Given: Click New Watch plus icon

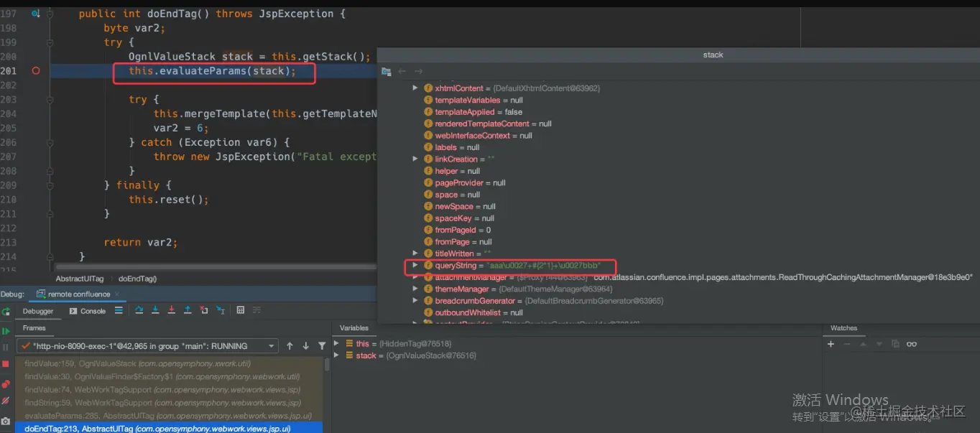Looking at the screenshot, I should [x=831, y=344].
